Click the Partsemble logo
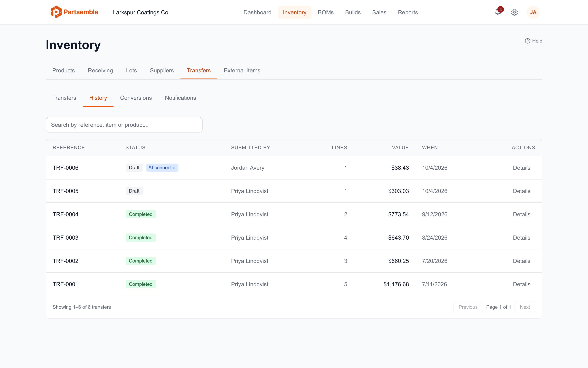Image resolution: width=588 pixels, height=368 pixels. tap(74, 12)
